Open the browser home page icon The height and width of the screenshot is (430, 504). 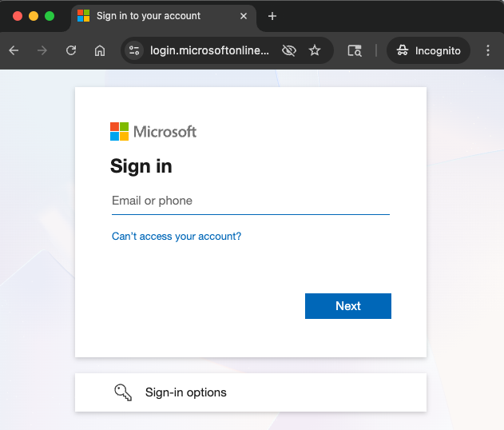coord(100,50)
